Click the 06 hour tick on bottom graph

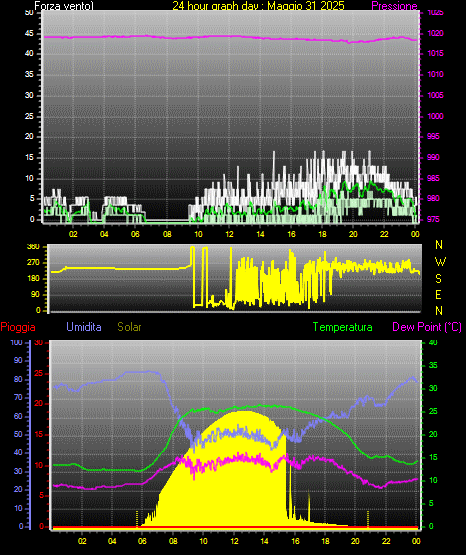click(x=142, y=541)
